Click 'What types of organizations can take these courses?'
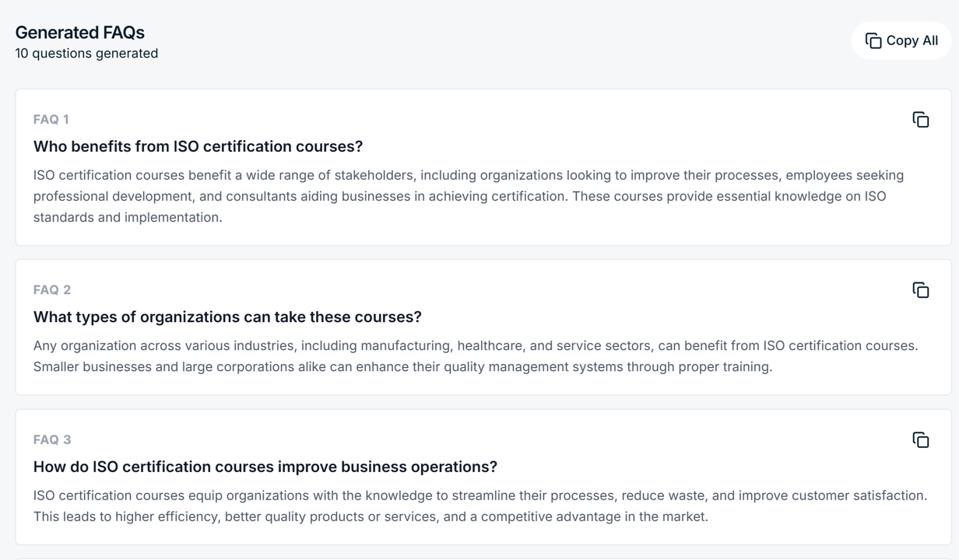Viewport: 959px width, 560px height. coord(227,317)
